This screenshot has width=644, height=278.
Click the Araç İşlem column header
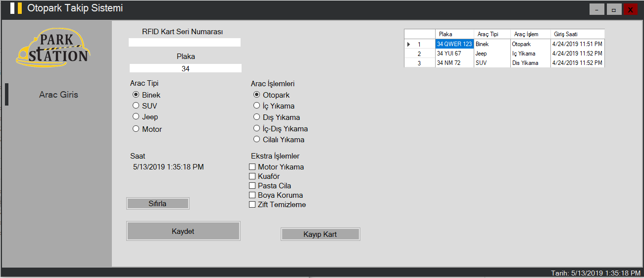[x=531, y=34]
